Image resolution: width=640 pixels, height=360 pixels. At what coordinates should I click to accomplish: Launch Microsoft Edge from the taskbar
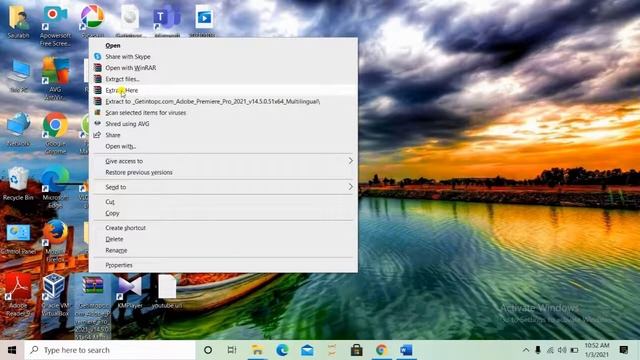[282, 350]
